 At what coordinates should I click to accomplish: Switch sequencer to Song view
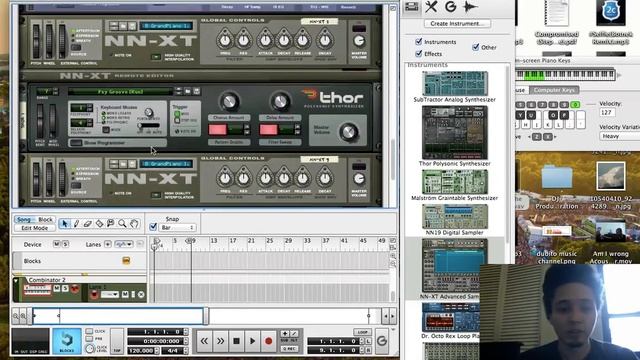24,220
